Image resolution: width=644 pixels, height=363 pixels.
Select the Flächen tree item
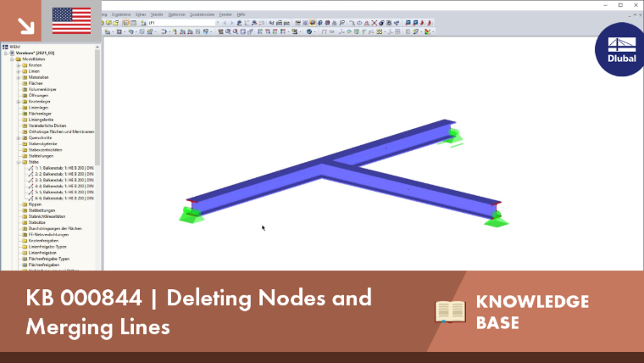36,83
